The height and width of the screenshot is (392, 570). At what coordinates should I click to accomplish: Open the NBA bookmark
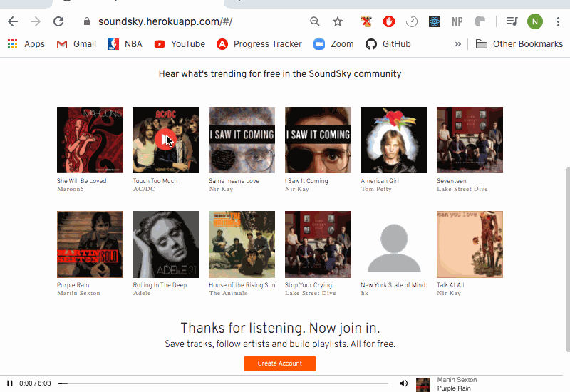[x=125, y=44]
